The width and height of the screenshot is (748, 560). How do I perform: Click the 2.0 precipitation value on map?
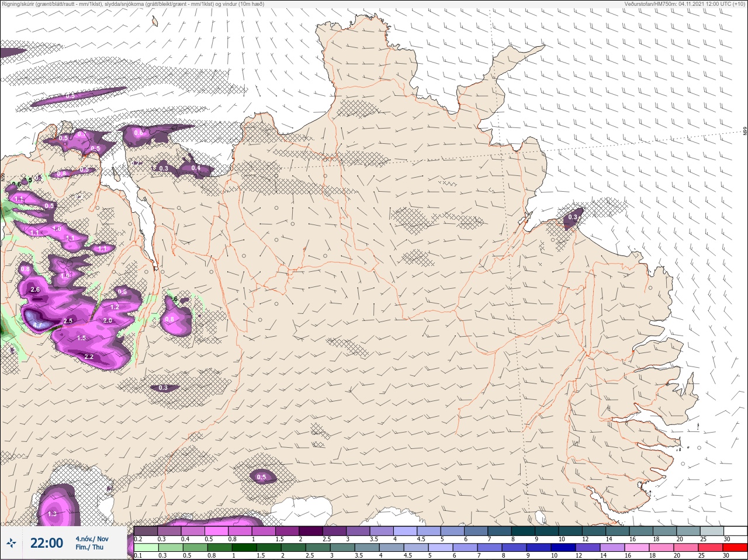tap(108, 321)
